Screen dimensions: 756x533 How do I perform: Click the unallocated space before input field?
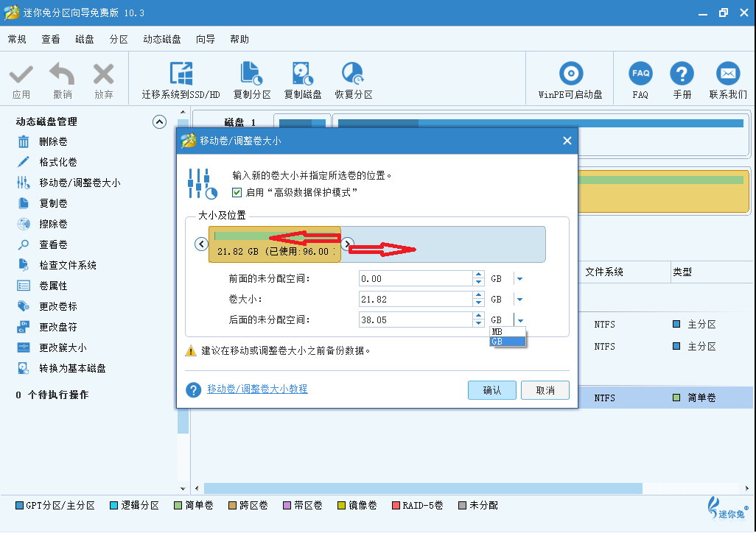tap(416, 278)
